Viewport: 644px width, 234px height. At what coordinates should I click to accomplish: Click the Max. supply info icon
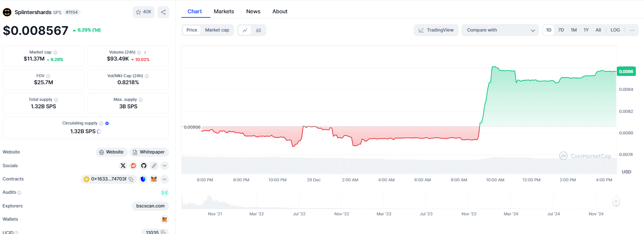tap(140, 100)
